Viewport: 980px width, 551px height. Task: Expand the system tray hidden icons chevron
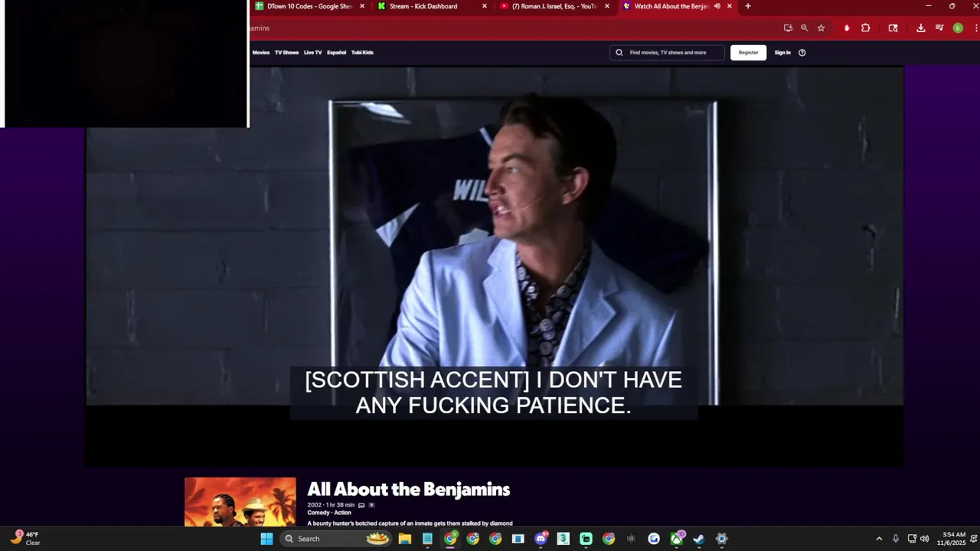click(879, 539)
